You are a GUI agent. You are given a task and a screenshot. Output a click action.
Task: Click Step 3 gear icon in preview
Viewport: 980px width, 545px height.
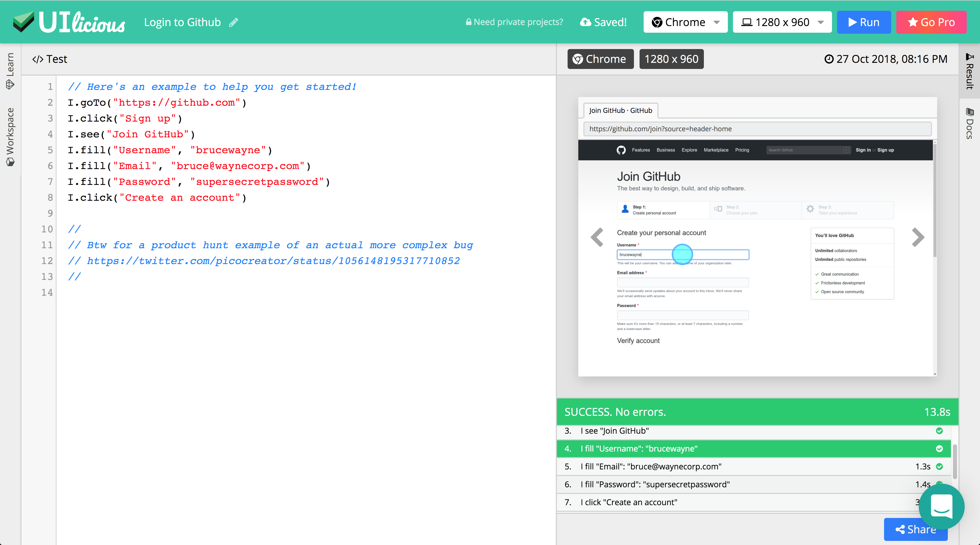pyautogui.click(x=810, y=209)
